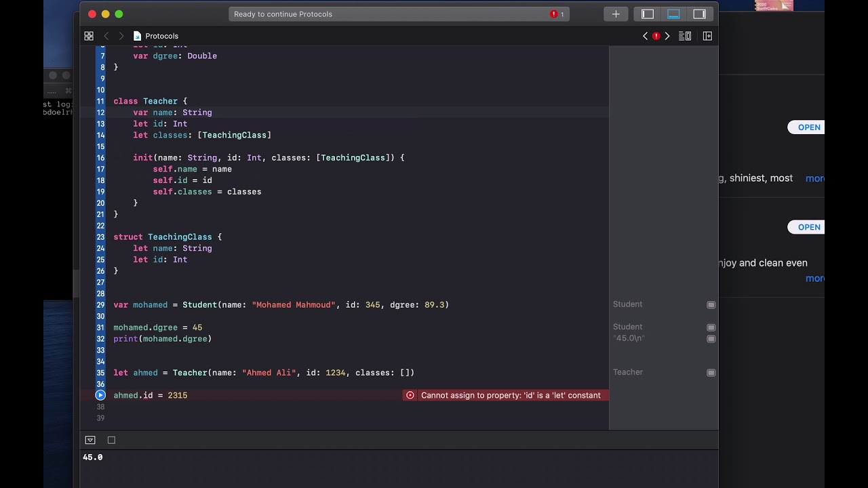This screenshot has width=868, height=488.
Task: Jump to the previous issue arrow
Action: pyautogui.click(x=645, y=36)
